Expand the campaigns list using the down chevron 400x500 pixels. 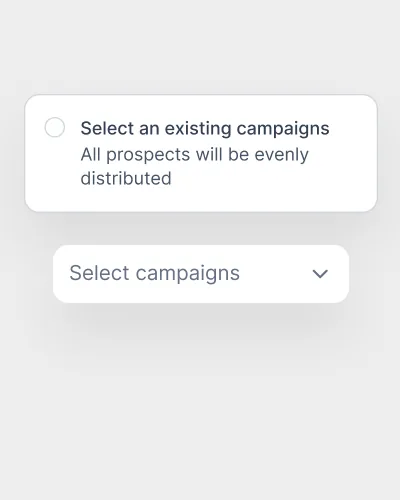coord(320,274)
